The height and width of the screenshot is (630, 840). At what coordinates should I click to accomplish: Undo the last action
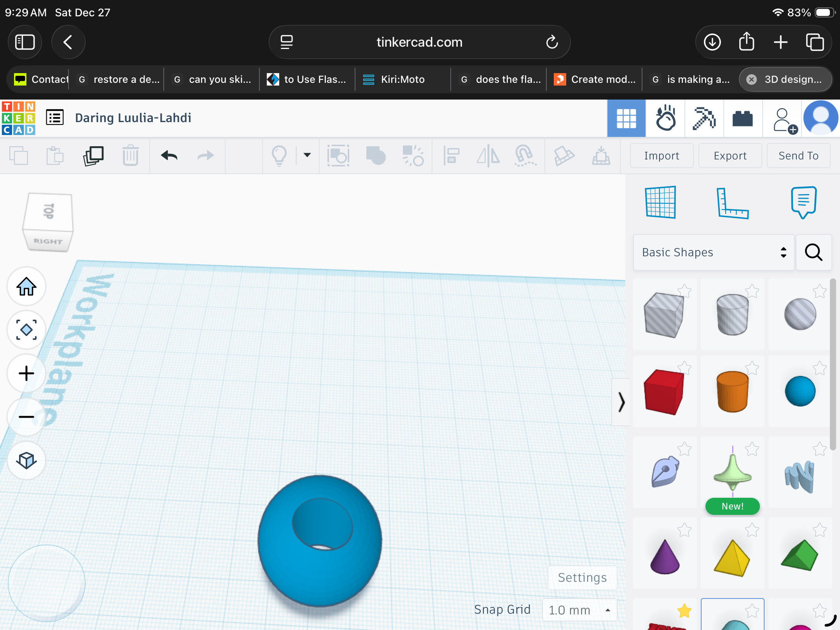pyautogui.click(x=169, y=156)
